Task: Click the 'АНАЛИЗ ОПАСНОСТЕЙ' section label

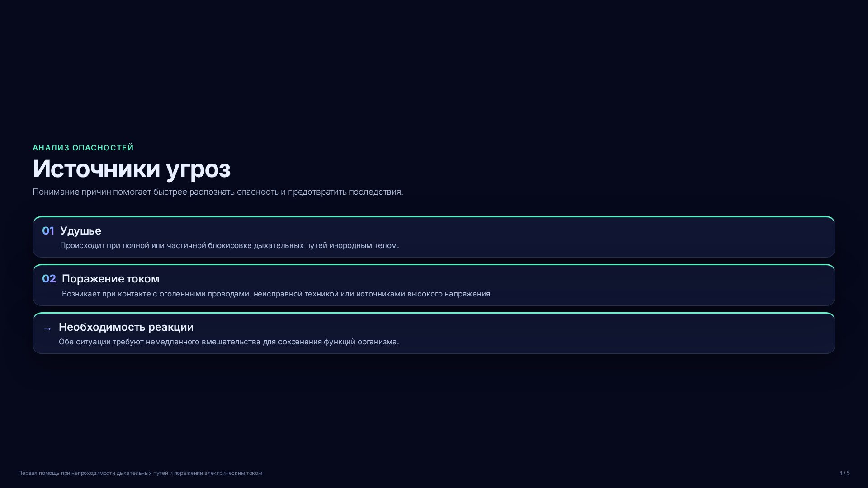Action: (83, 148)
